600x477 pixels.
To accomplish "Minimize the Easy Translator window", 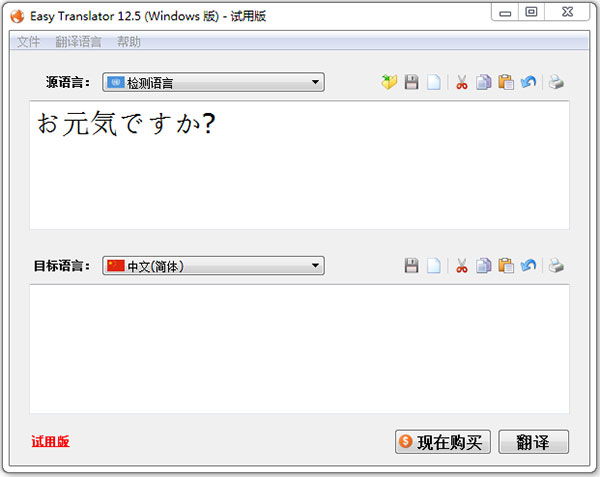I will click(x=505, y=13).
